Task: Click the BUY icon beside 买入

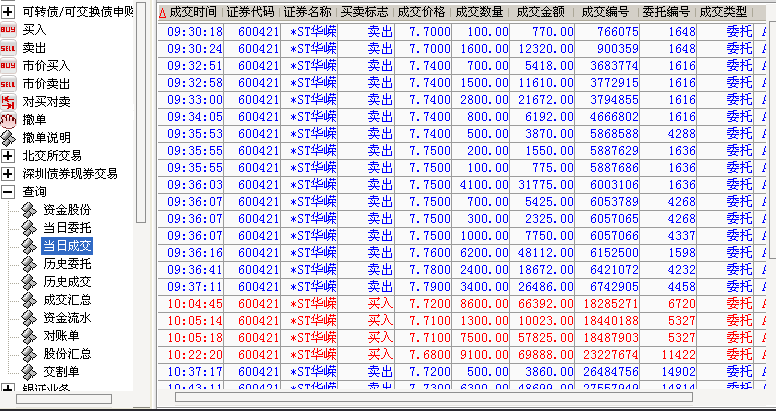Action: (8, 30)
